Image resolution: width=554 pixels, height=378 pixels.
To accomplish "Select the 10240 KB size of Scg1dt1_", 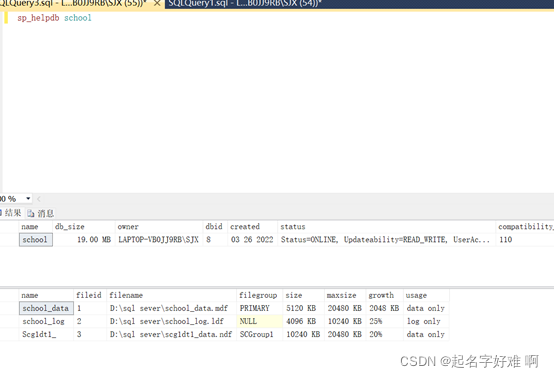I will (303, 334).
